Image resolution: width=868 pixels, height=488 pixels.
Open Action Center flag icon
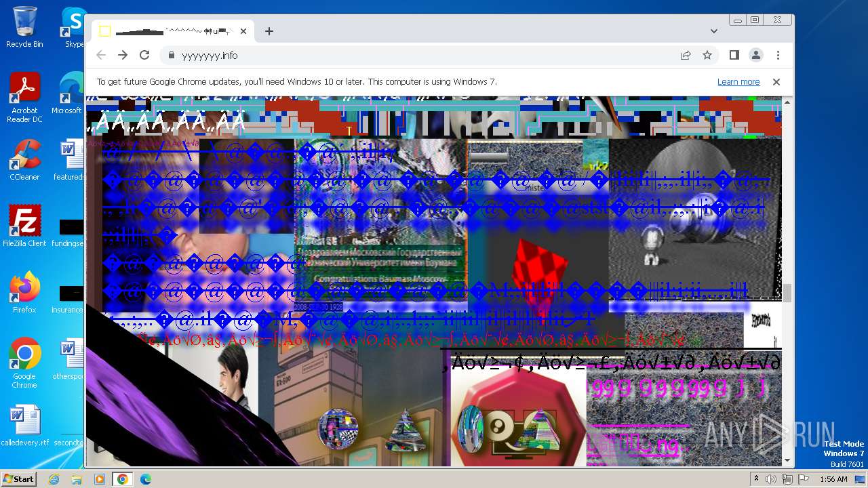pos(802,479)
